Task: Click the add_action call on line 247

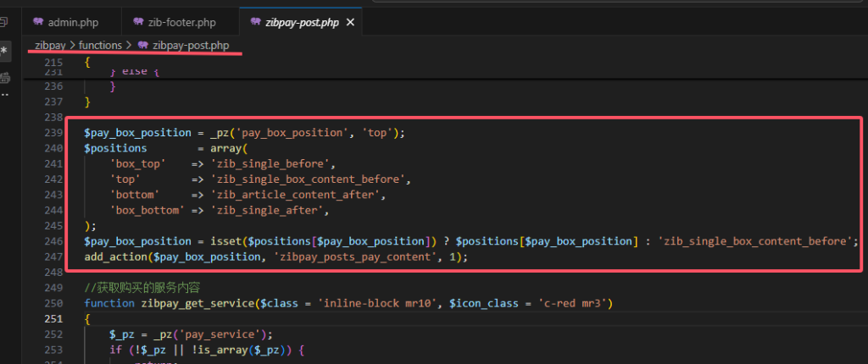Action: pyautogui.click(x=116, y=256)
